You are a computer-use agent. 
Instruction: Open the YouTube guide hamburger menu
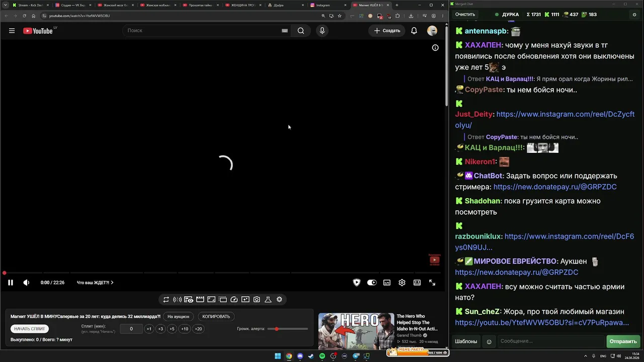(x=12, y=31)
